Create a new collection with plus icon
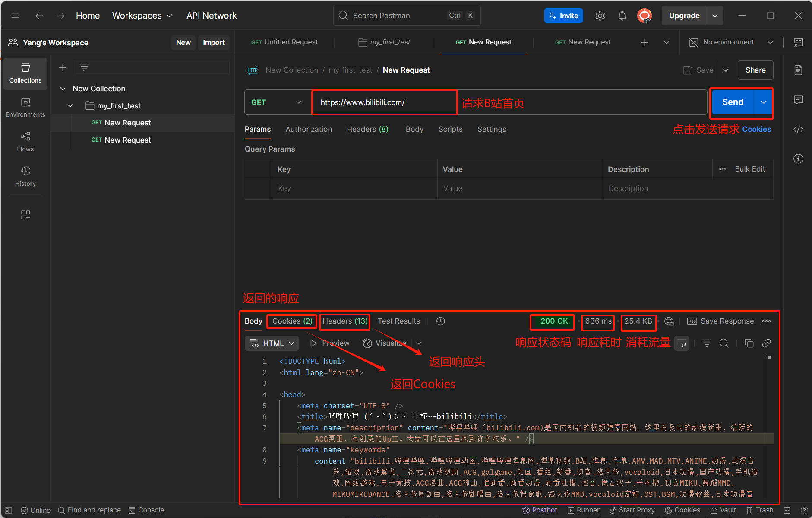Viewport: 812px width, 518px height. pos(63,67)
